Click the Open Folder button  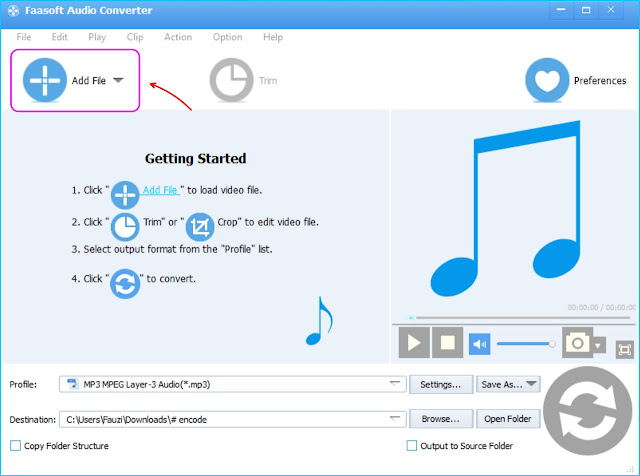click(x=508, y=419)
